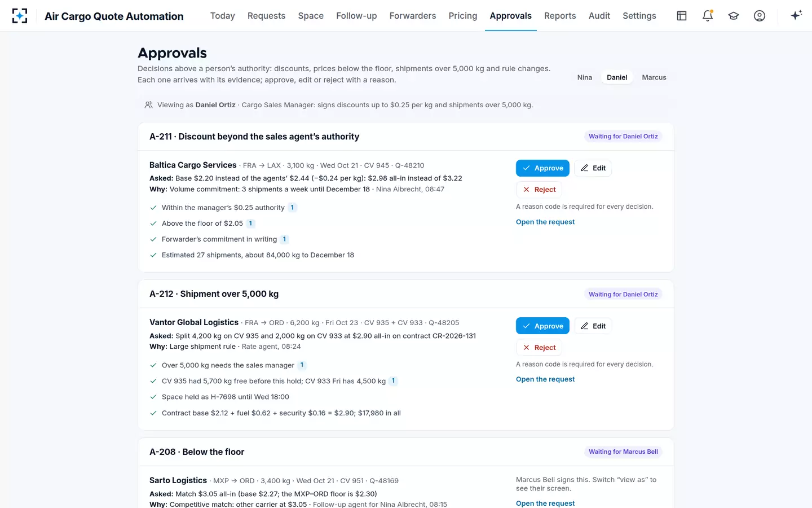Image resolution: width=812 pixels, height=508 pixels.
Task: Open the request link for A-211
Action: tap(545, 222)
